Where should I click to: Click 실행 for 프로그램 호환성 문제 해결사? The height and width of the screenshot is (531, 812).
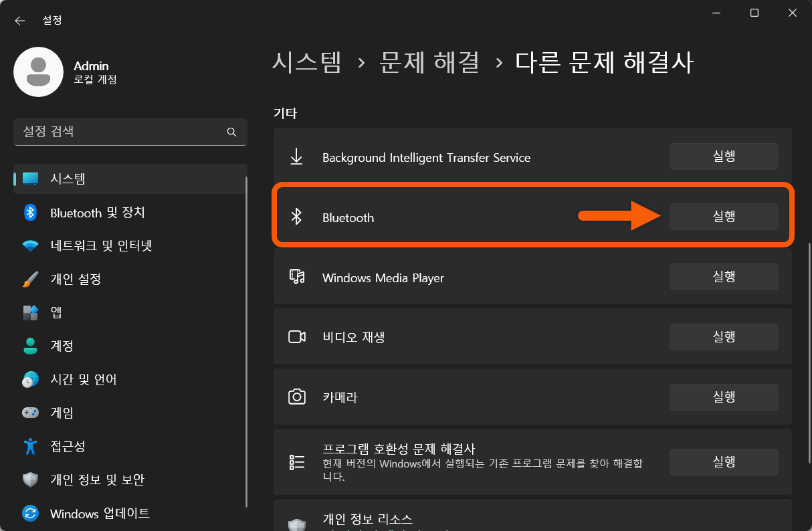pos(724,462)
